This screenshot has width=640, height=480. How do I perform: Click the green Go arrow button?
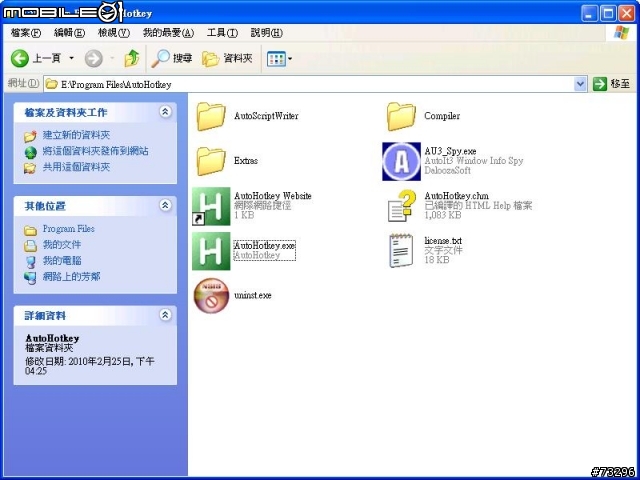(600, 84)
